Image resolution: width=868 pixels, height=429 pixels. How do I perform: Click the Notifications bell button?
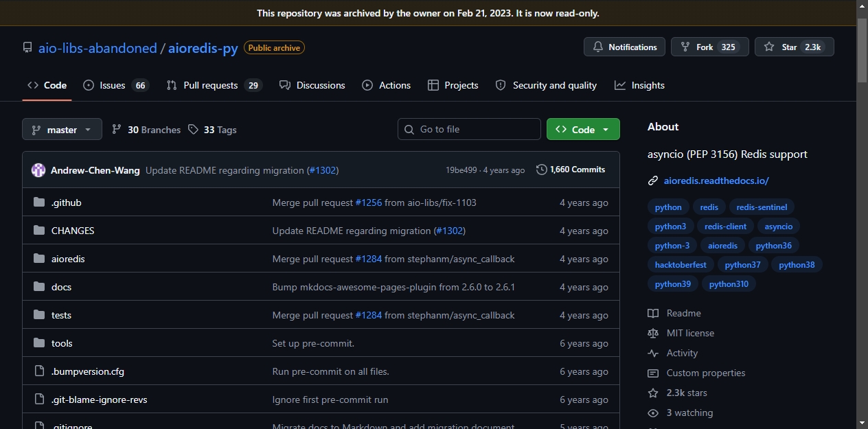624,47
